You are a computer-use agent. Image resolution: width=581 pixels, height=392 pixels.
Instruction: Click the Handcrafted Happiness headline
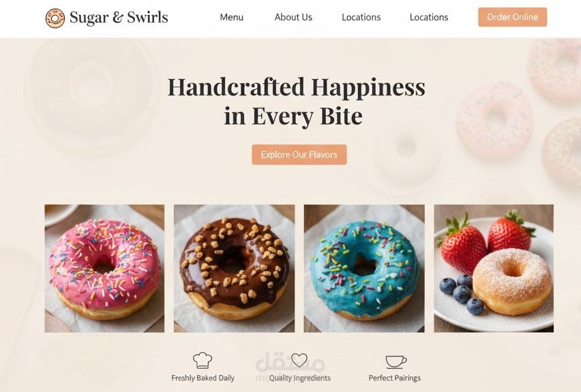pyautogui.click(x=296, y=101)
